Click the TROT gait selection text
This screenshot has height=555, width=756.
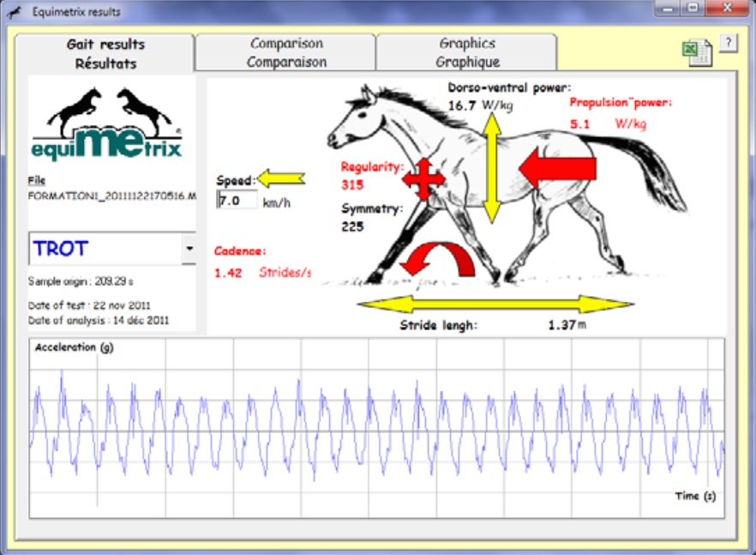coord(61,249)
